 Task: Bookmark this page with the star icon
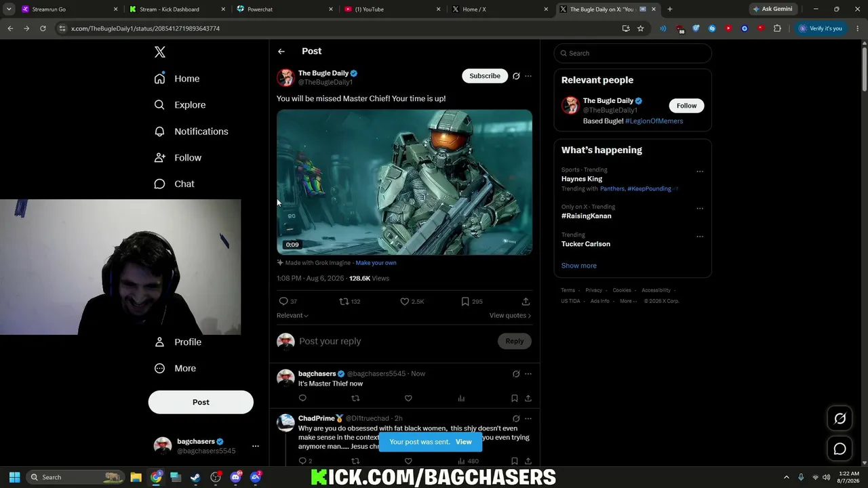click(x=640, y=28)
